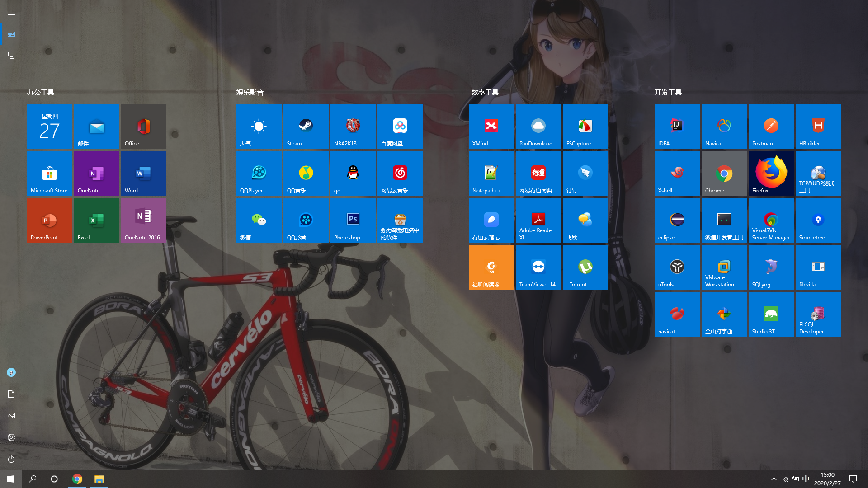Launch Photoshop from the tiles
Screen dimensions: 868x488
[353, 221]
